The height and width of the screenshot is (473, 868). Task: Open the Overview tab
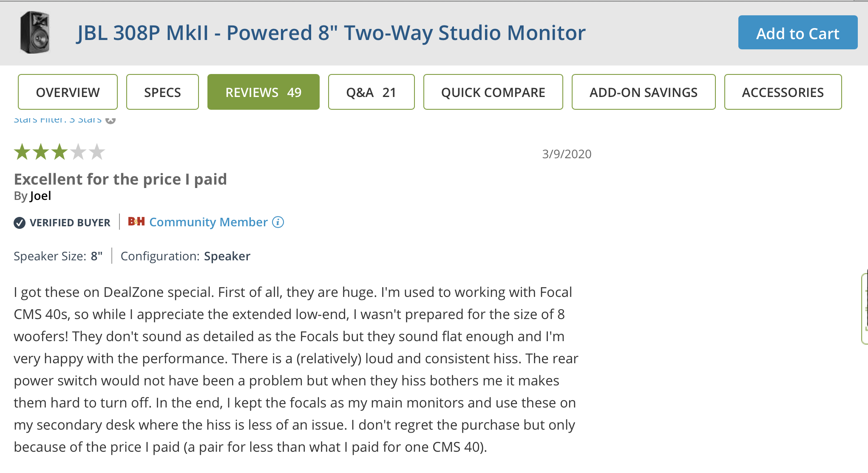point(68,92)
